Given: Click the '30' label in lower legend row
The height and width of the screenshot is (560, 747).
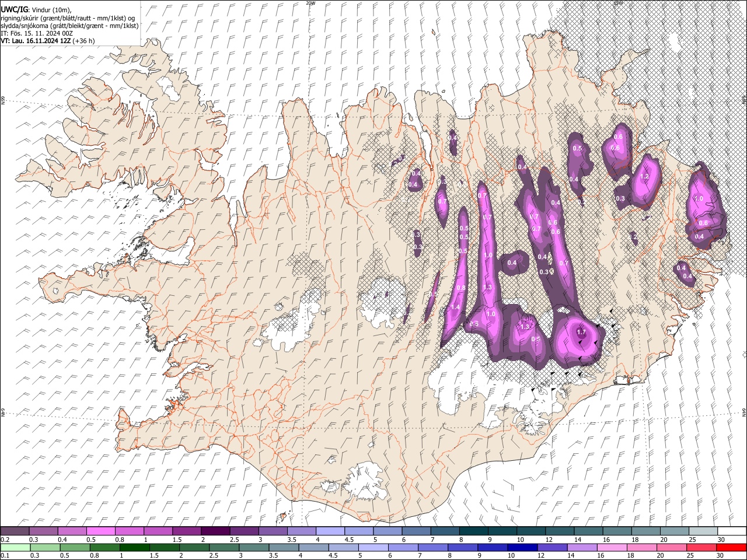Looking at the screenshot, I should tap(721, 555).
